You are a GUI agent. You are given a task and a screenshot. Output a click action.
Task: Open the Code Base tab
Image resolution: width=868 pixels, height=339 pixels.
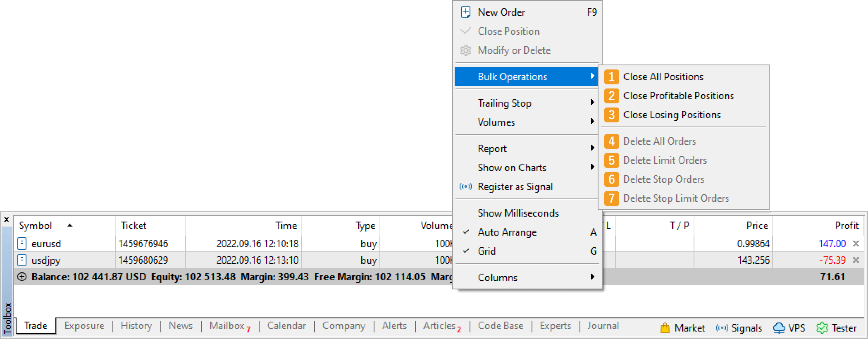click(x=501, y=326)
